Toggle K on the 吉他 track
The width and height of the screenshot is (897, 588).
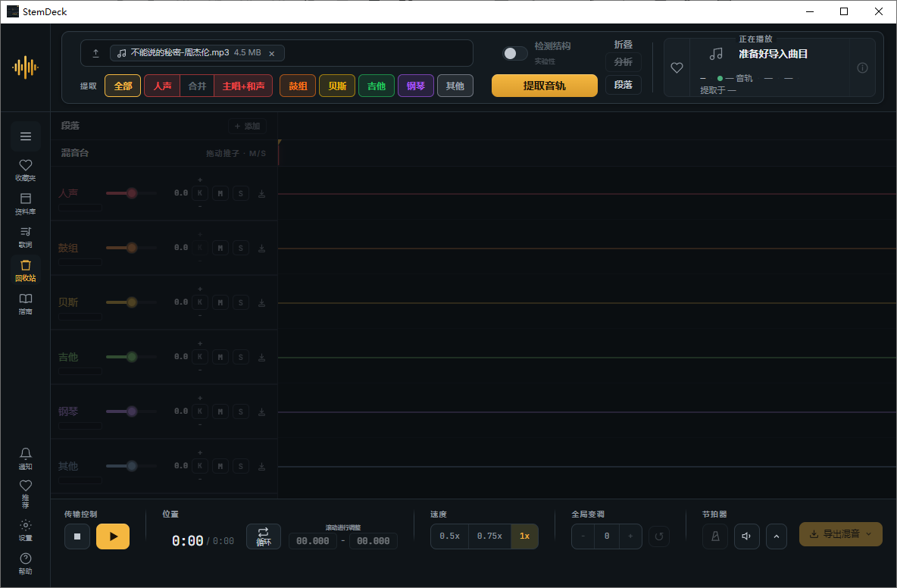pos(200,358)
